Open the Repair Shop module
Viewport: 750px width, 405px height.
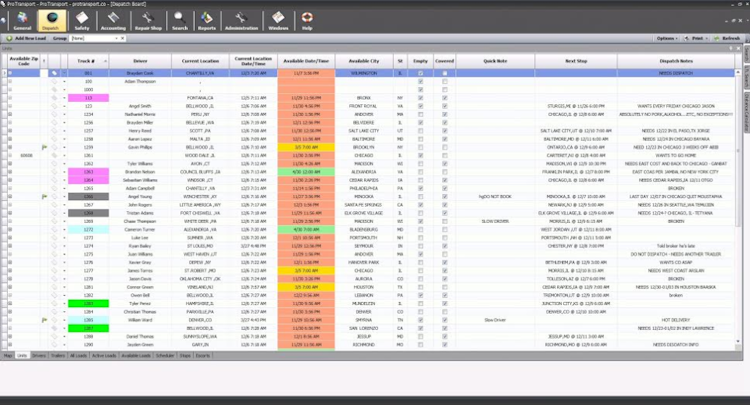point(148,21)
